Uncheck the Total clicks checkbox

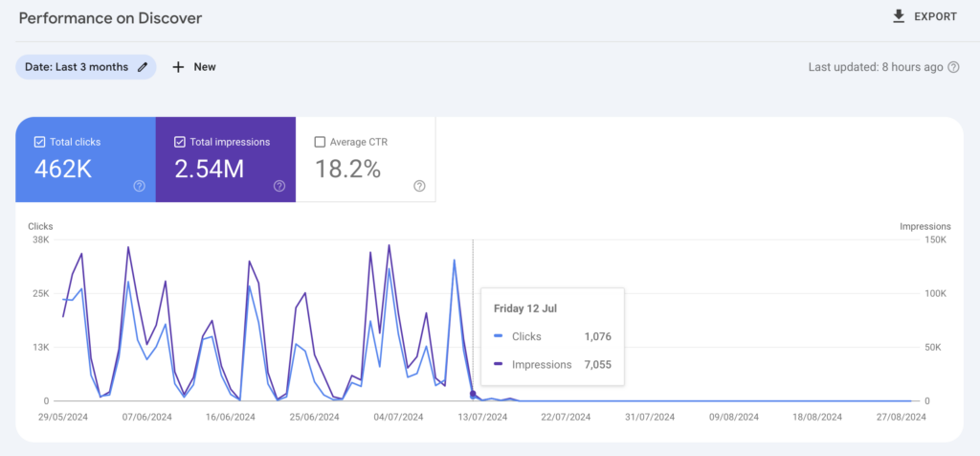pyautogui.click(x=39, y=142)
